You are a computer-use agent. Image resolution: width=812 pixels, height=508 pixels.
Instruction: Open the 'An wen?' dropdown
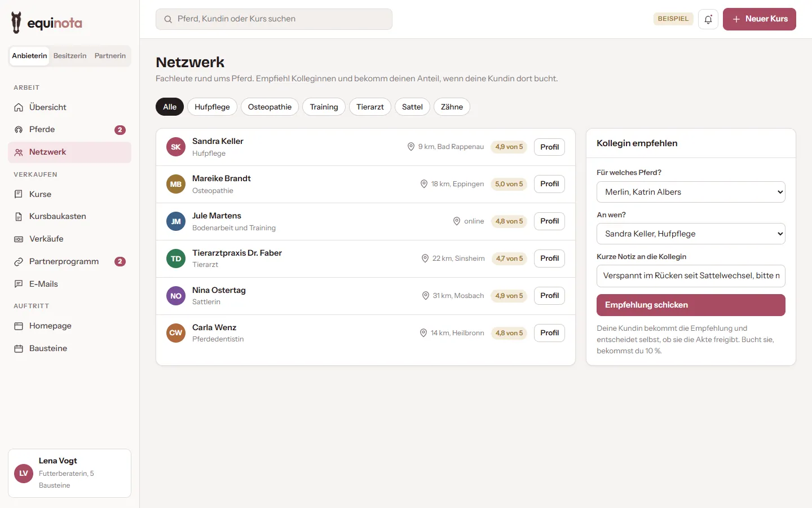click(x=691, y=234)
